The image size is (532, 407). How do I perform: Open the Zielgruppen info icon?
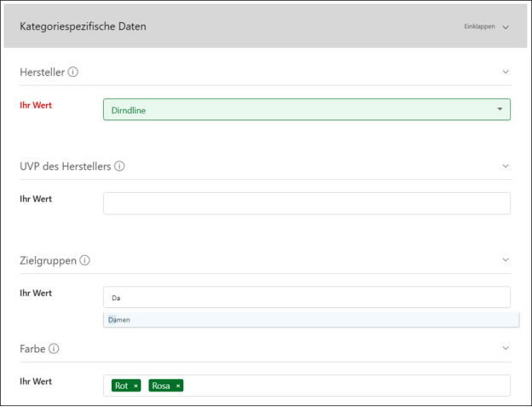click(85, 260)
